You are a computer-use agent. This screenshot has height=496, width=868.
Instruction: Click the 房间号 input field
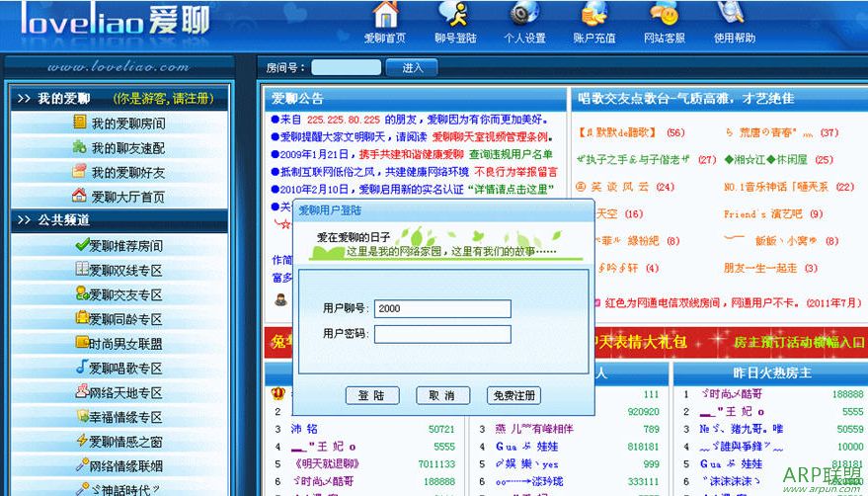(346, 67)
